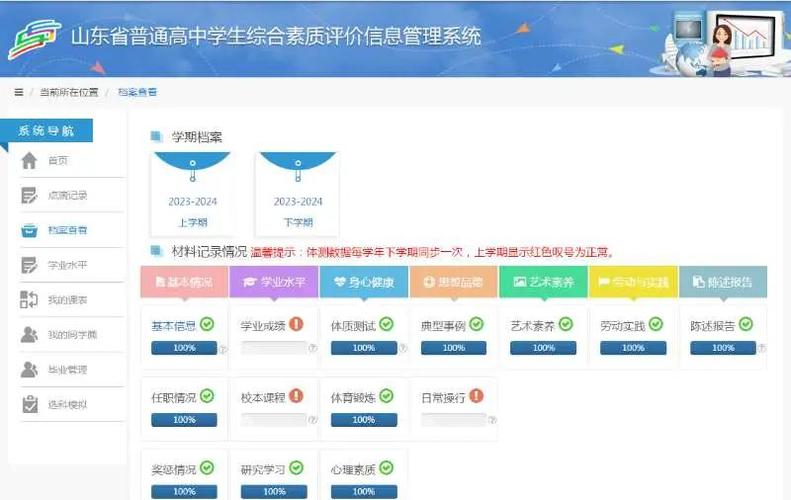Viewport: 791px width, 500px height.
Task: Click the empty progress bar under 学业成绩
Action: point(274,348)
